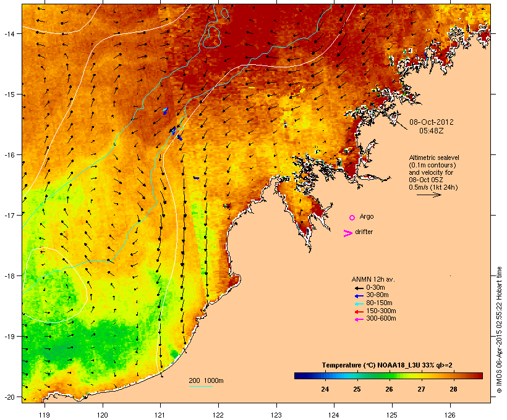
Task: Click the longitude axis label 121
Action: coord(160,415)
